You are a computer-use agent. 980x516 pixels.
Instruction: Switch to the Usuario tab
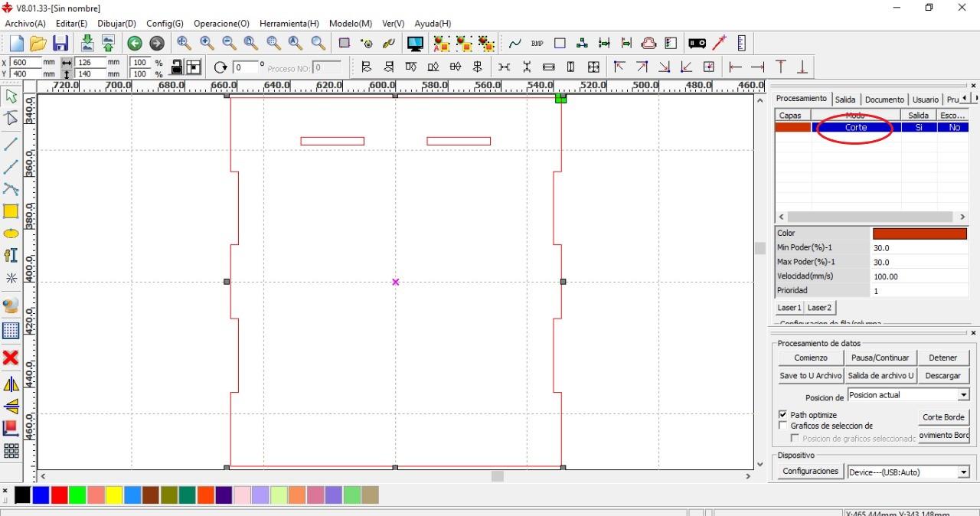pos(925,100)
